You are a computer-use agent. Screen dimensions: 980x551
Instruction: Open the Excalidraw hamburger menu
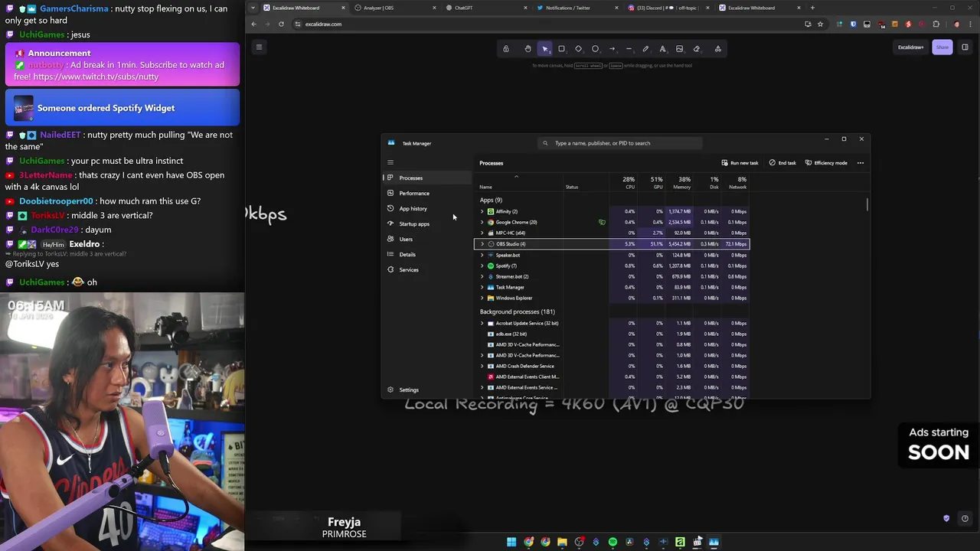[259, 47]
